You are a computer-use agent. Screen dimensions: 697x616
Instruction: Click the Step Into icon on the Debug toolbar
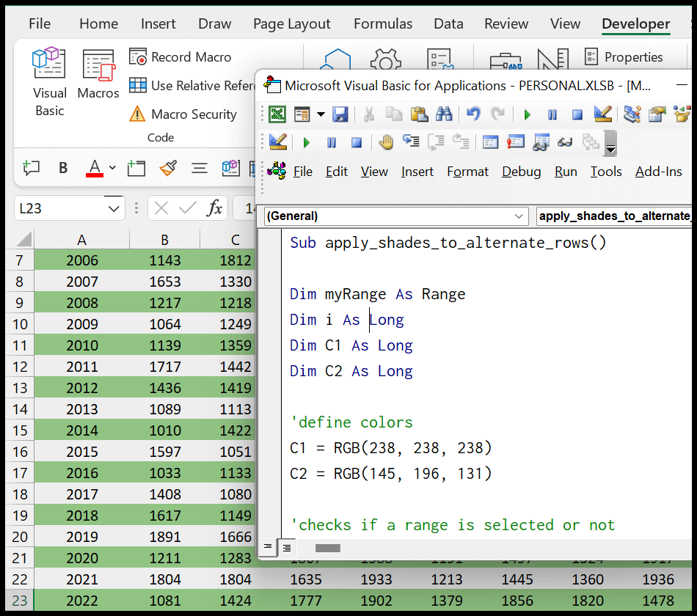411,142
